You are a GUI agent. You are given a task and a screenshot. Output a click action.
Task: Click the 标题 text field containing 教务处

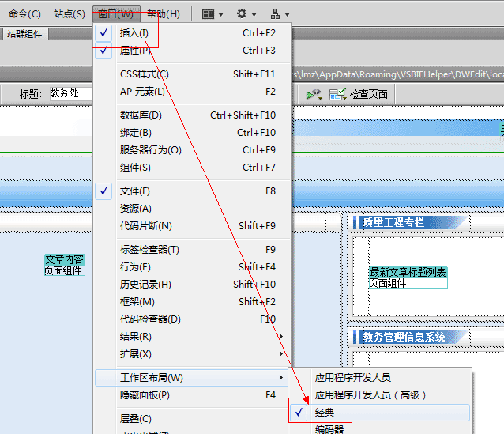[x=70, y=94]
